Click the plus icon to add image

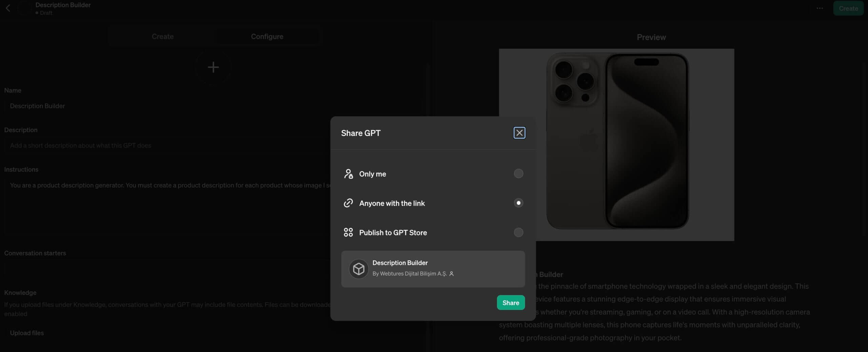click(213, 67)
